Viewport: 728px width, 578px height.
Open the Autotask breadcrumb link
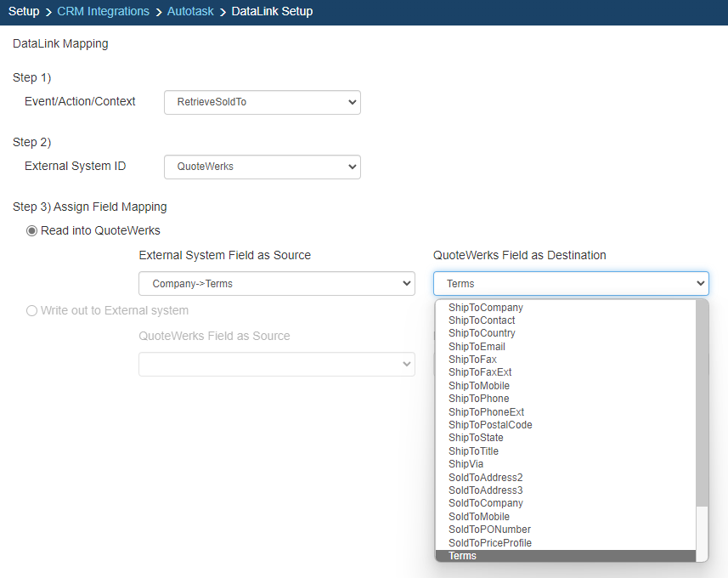pyautogui.click(x=190, y=11)
